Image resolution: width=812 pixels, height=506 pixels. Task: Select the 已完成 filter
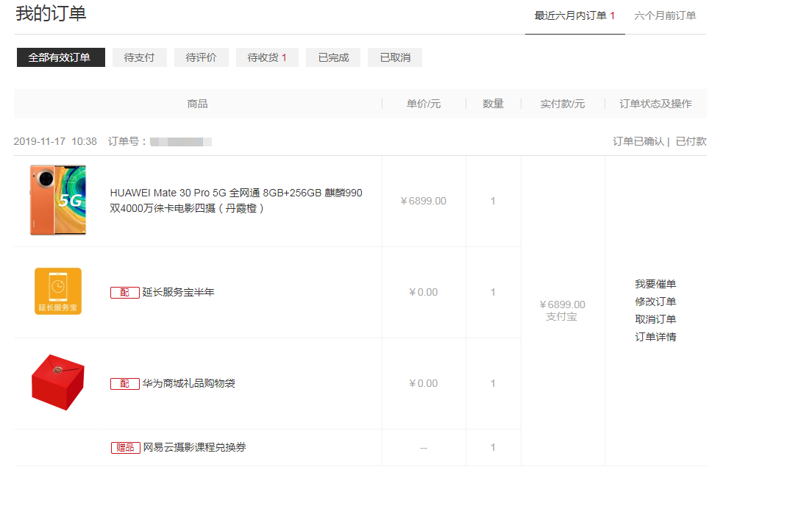(333, 57)
